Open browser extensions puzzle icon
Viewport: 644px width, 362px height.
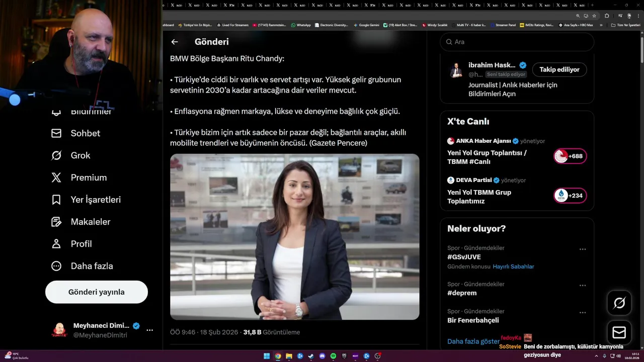pyautogui.click(x=607, y=16)
